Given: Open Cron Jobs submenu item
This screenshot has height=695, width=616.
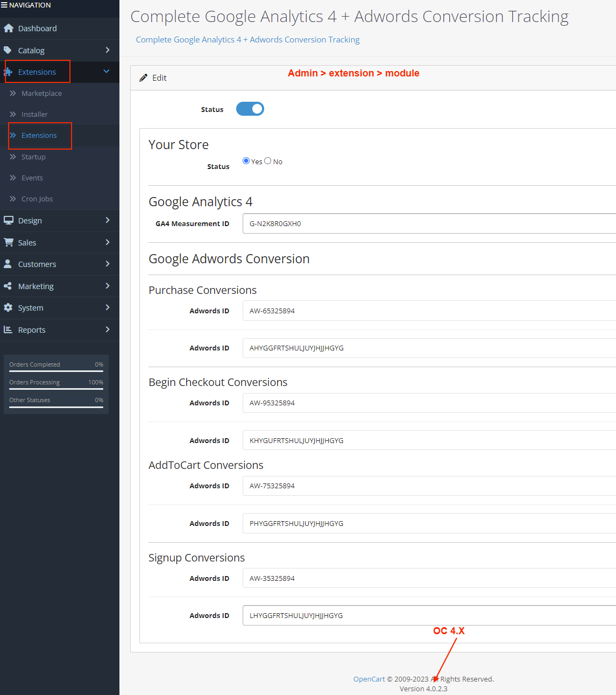Looking at the screenshot, I should [x=37, y=199].
